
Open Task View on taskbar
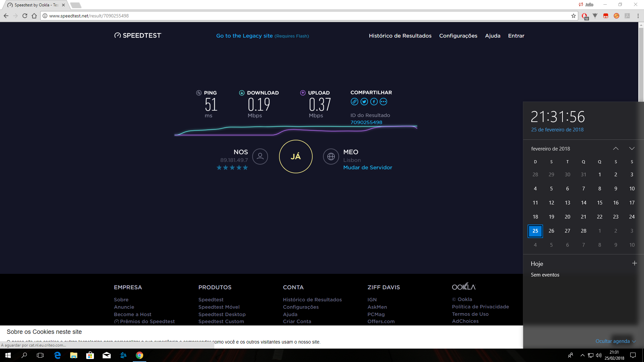(40, 355)
